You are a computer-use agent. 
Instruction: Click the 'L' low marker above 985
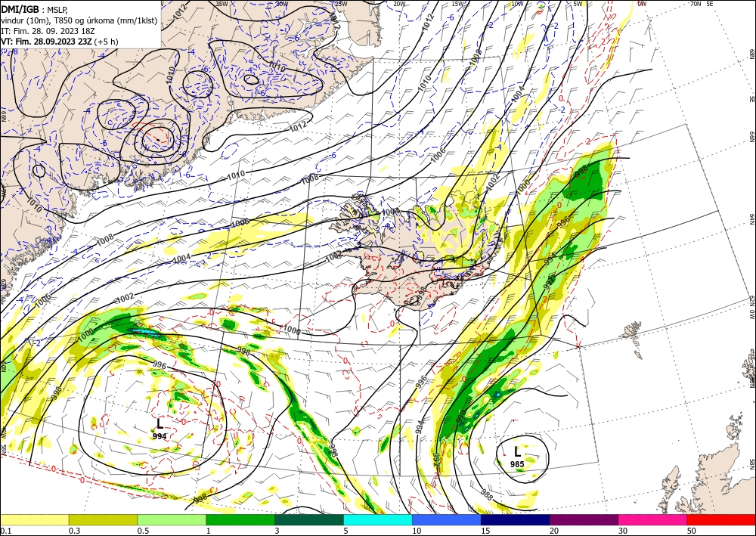(517, 452)
